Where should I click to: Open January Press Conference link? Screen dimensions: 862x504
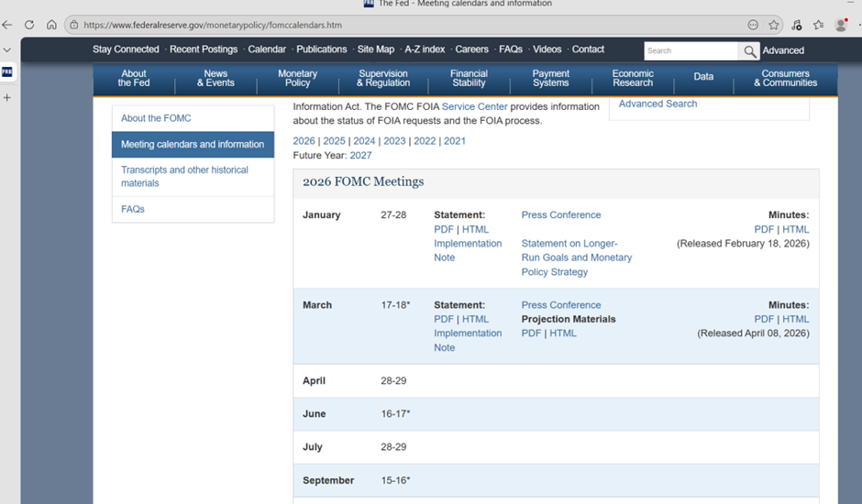(561, 215)
